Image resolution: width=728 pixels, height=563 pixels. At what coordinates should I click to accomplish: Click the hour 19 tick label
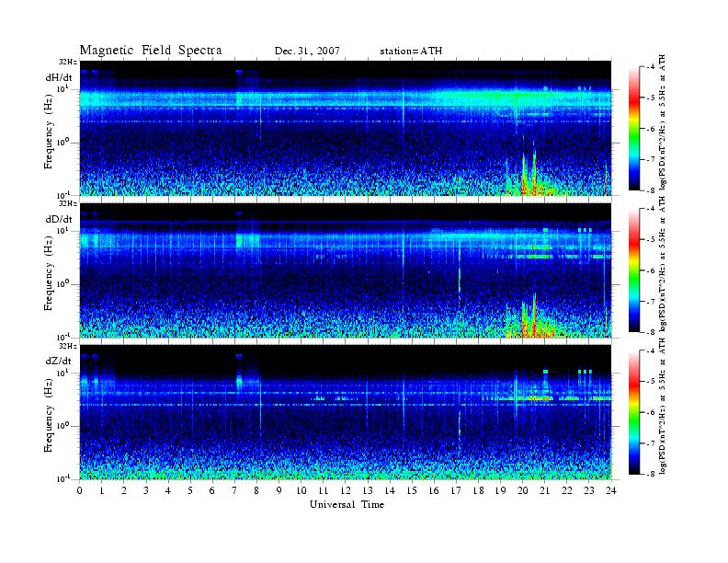(x=500, y=490)
